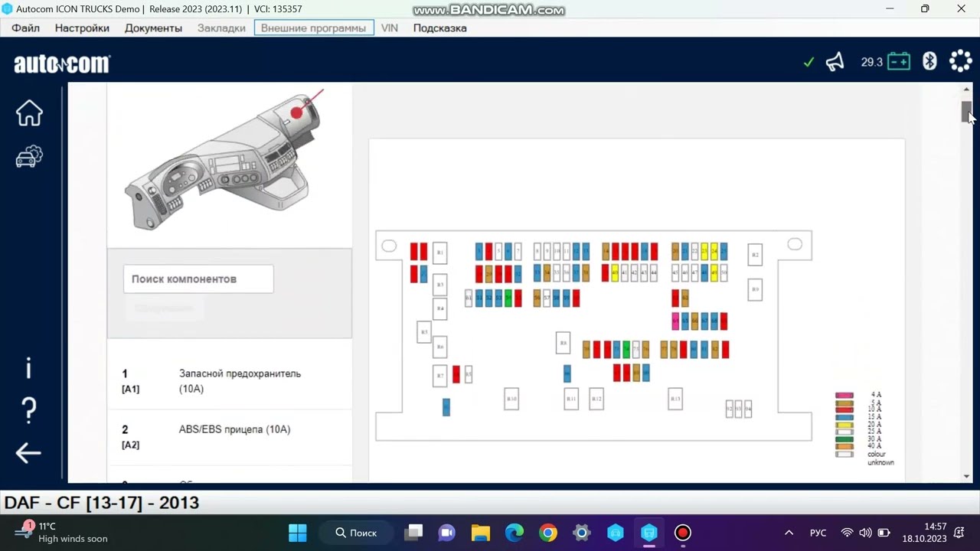Open help via the question mark icon

click(29, 410)
